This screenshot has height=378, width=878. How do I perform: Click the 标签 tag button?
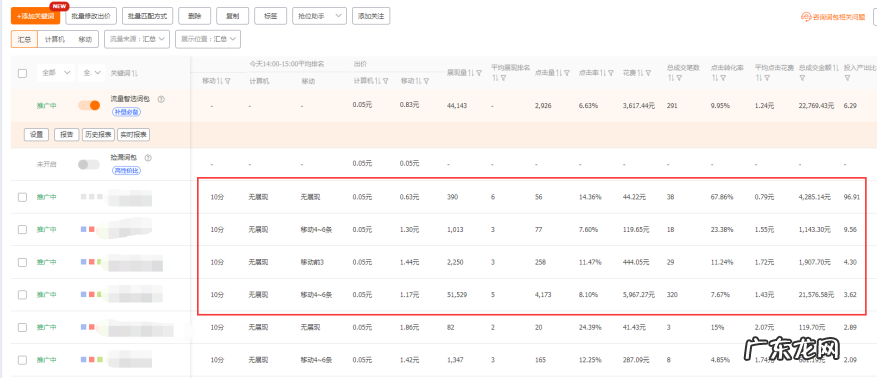270,16
